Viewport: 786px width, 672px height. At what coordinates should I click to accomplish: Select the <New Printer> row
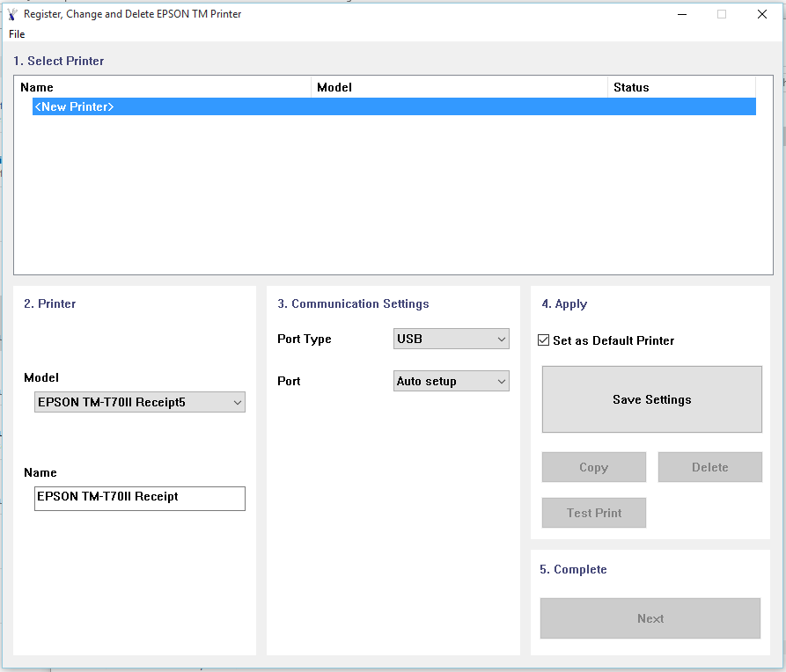click(394, 106)
